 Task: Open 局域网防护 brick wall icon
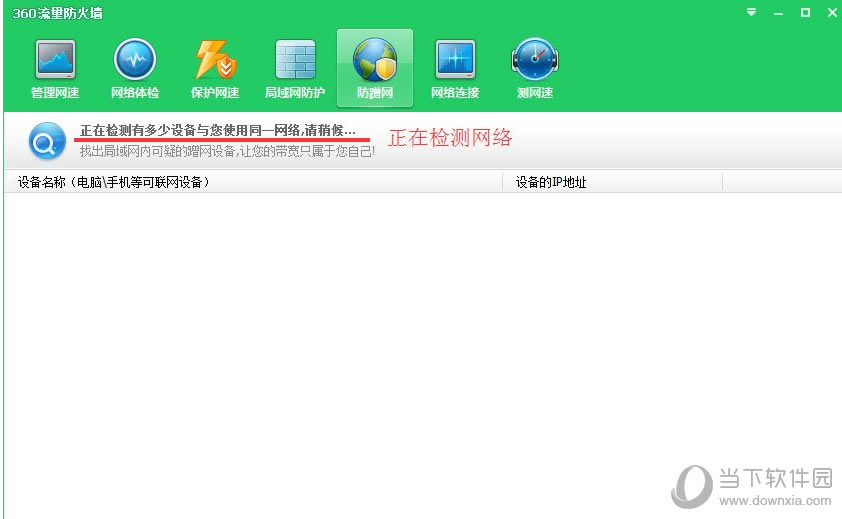pyautogui.click(x=295, y=69)
